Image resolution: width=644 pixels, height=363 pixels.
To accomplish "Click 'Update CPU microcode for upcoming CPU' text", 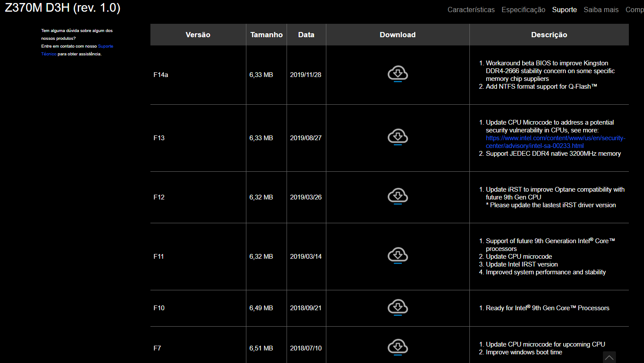I will 545,344.
